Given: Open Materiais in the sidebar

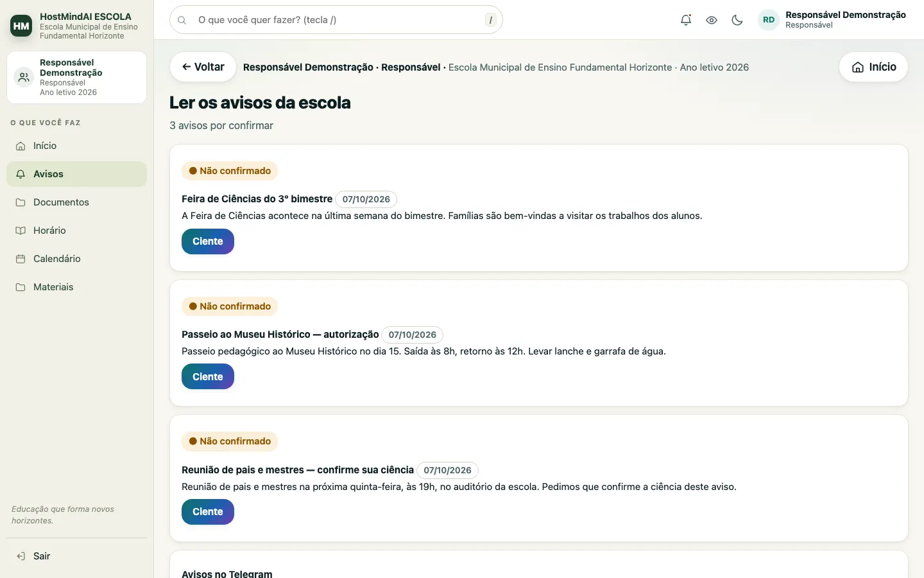Looking at the screenshot, I should [x=77, y=287].
